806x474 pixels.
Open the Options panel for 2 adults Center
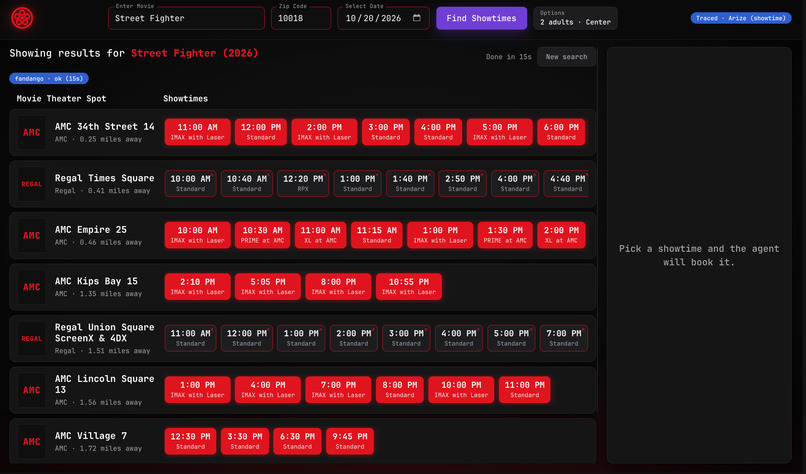(x=575, y=18)
